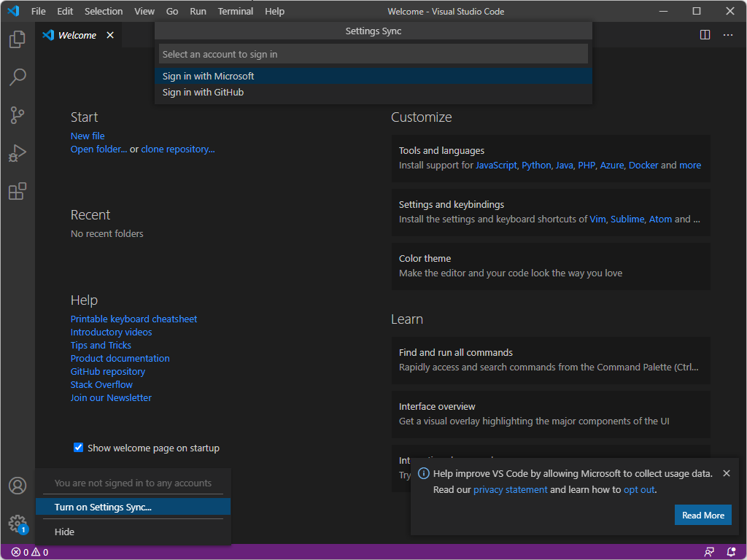Open the Edit menu

(x=65, y=11)
